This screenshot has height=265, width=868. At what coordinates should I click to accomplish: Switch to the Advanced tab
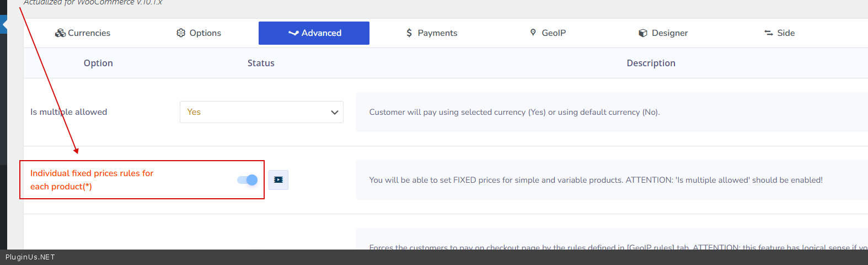coord(314,33)
